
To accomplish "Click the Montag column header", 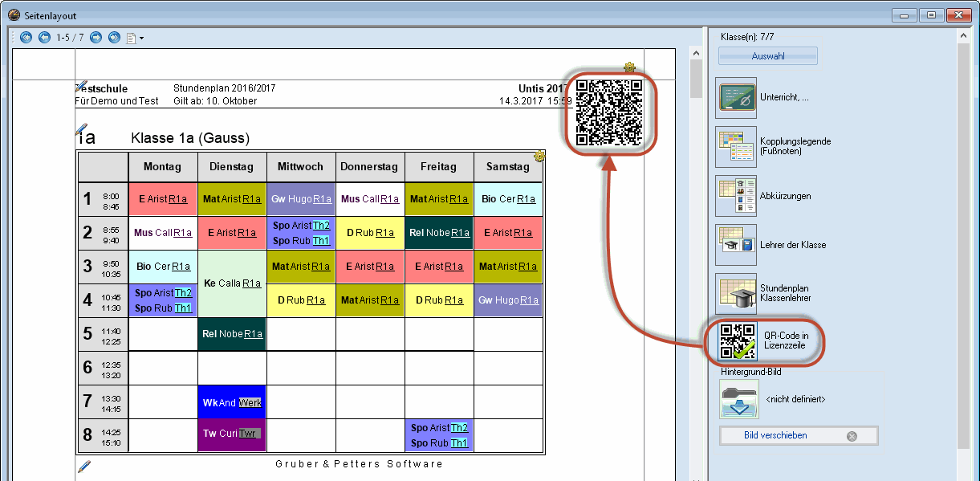I will click(x=163, y=167).
